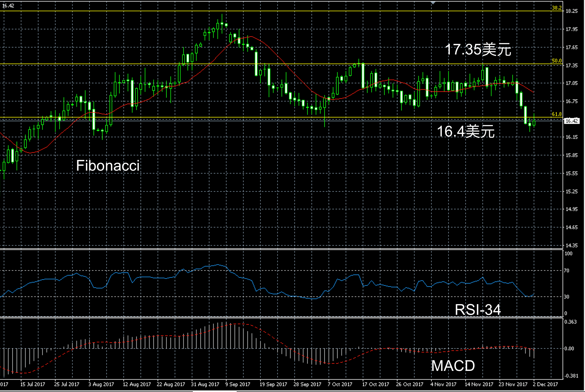Click the chart shift triangle marker
Image resolution: width=585 pixels, height=392 pixels.
(433, 3)
